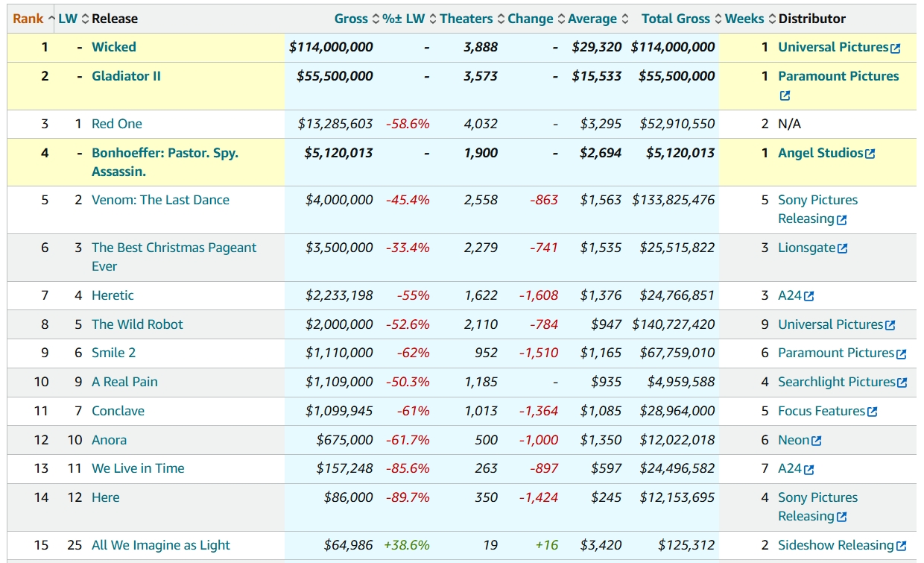Select We Live in Time average $597
924x563 pixels.
[x=607, y=468]
